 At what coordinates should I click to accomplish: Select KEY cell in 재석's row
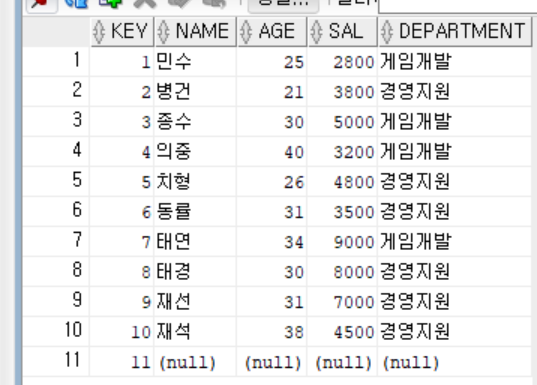tap(122, 332)
